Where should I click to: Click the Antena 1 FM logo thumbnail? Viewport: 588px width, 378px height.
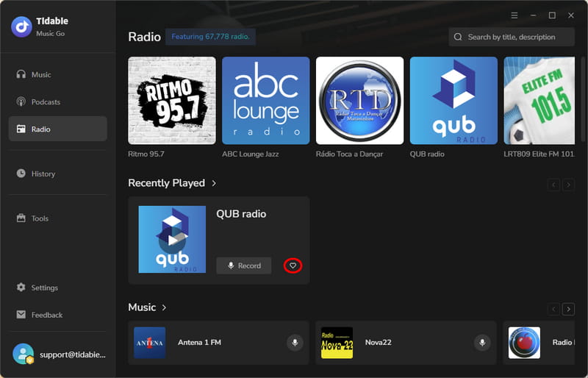tap(150, 343)
